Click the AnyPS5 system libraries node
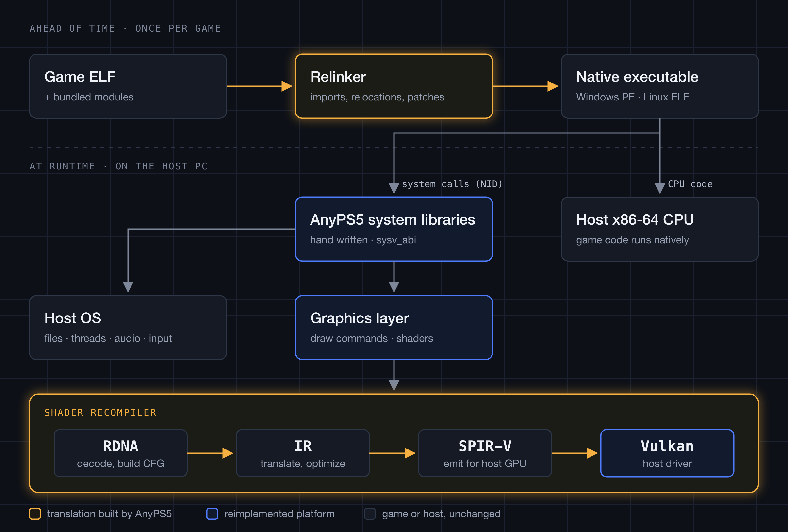Screen dimensions: 788x532 click(394, 229)
